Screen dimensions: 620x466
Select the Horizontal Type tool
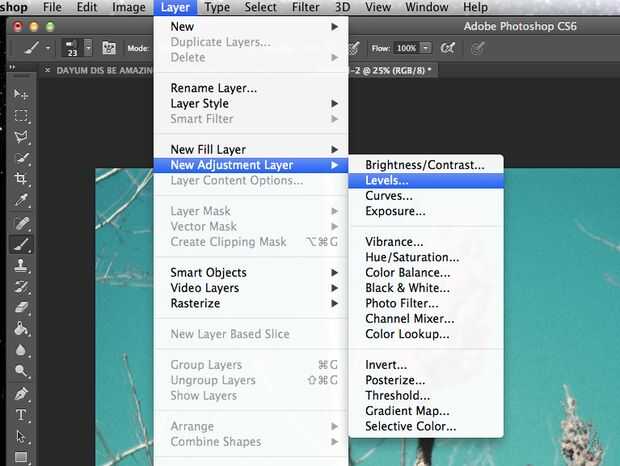(x=21, y=415)
